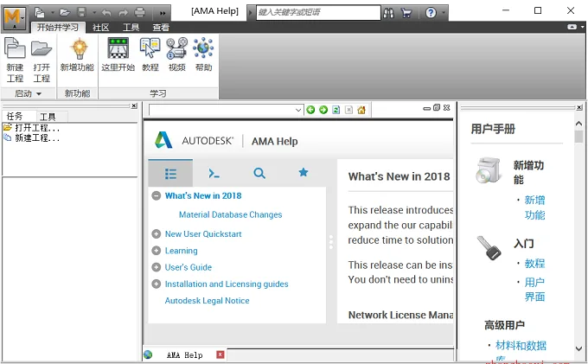Click the user manual panel scrollbar down arrow
The height and width of the screenshot is (364, 588).
578,348
